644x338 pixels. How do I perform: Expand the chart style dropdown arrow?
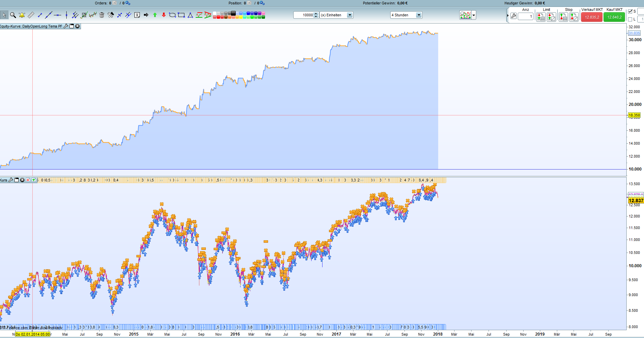[x=474, y=15]
